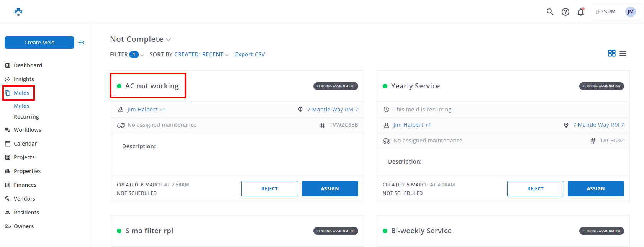Click the Property Meld logo
Image resolution: width=644 pixels, height=247 pixels.
click(18, 12)
